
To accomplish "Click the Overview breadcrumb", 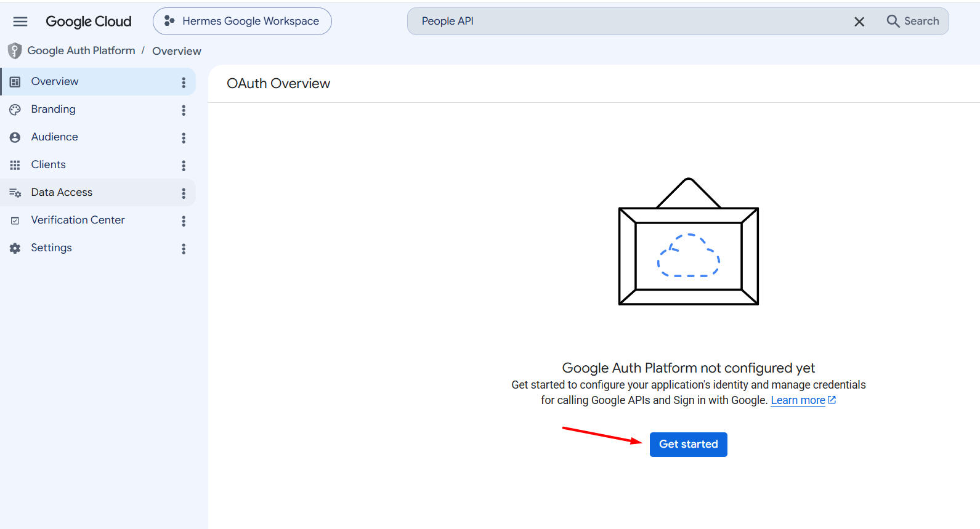I will coord(177,51).
